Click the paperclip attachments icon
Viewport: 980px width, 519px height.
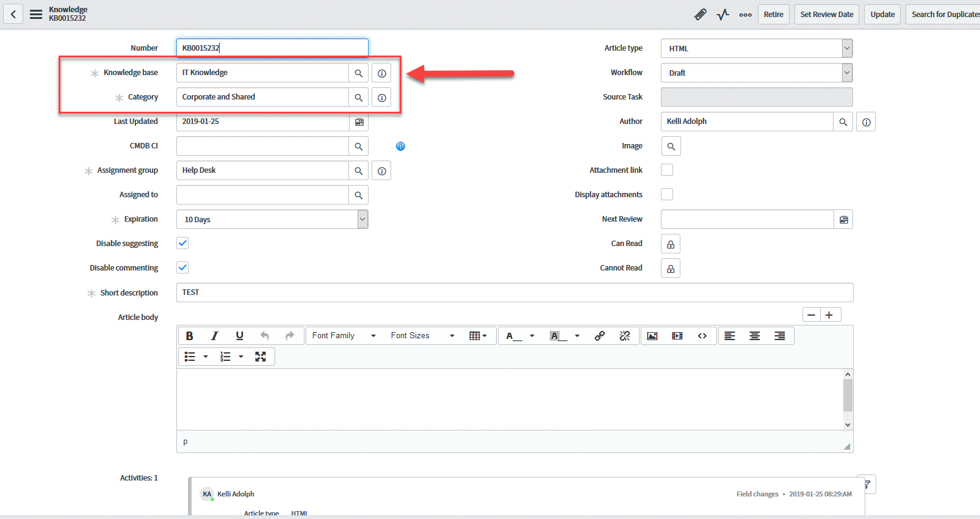(x=700, y=15)
